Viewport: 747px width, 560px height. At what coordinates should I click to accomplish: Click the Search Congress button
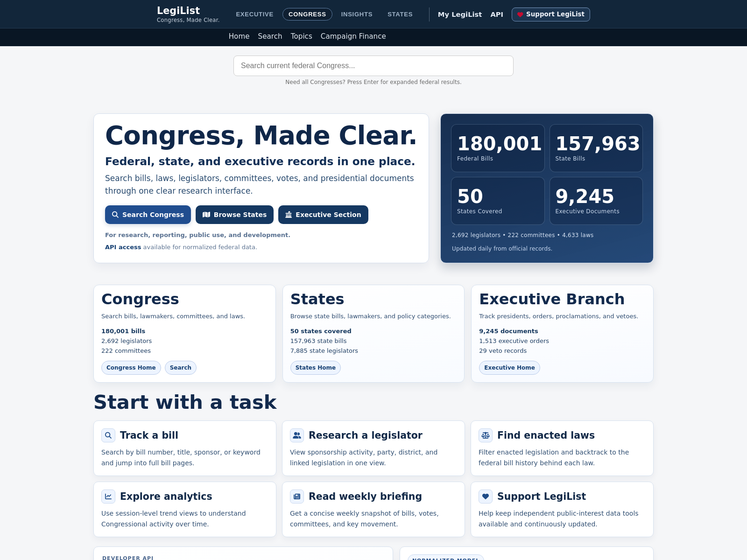click(x=148, y=215)
